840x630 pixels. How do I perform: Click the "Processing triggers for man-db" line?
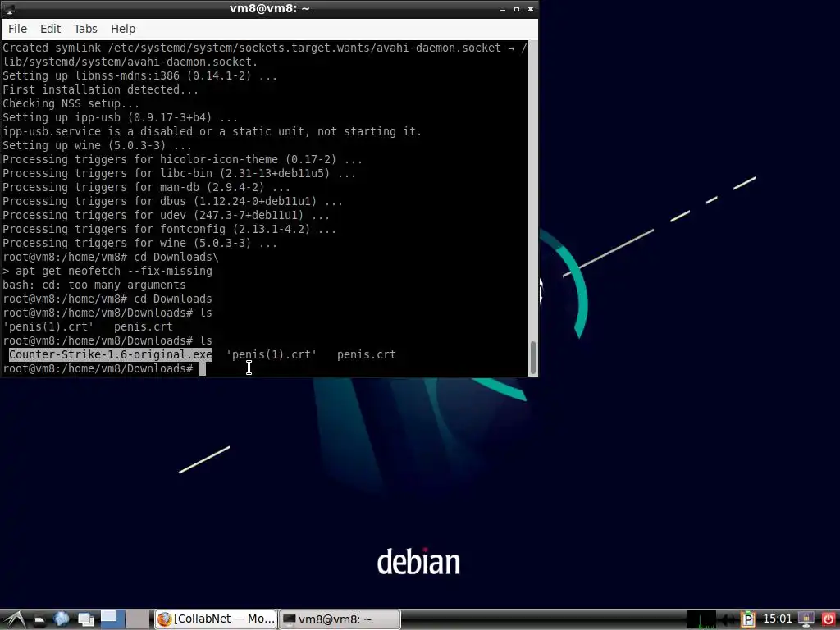click(146, 188)
